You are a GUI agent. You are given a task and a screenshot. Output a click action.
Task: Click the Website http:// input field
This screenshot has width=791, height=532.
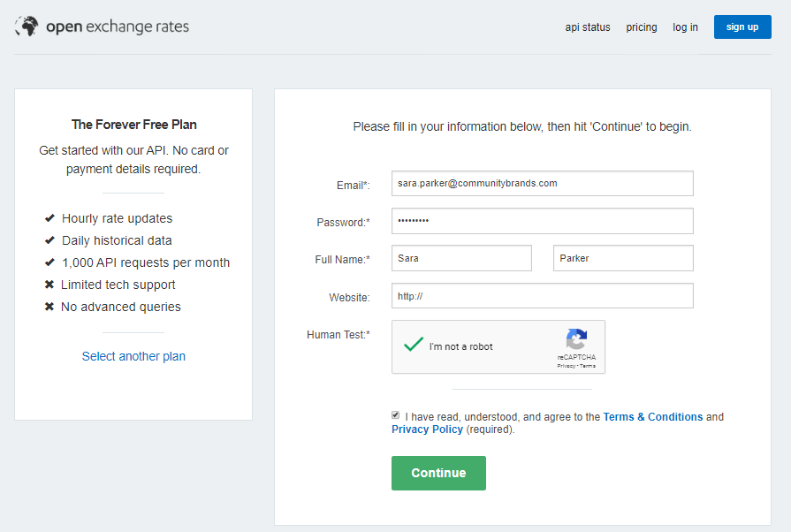coord(542,296)
